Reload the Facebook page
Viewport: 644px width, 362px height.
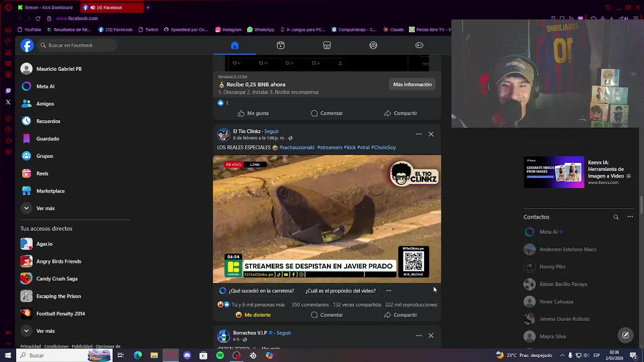(38, 19)
